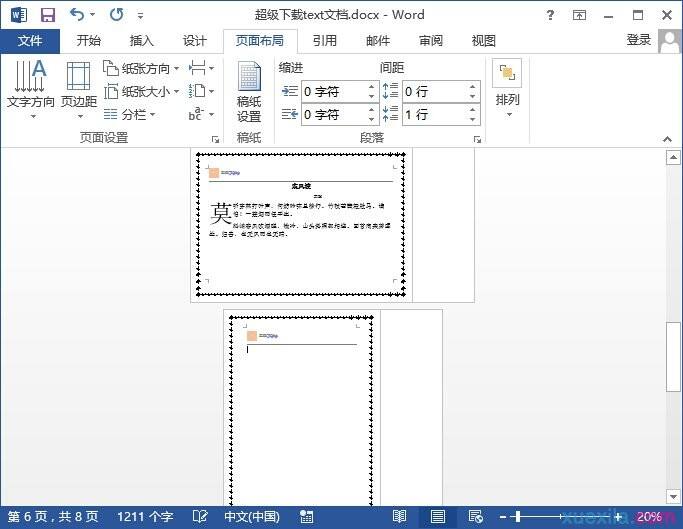This screenshot has width=683, height=529.
Task: Click the user account avatar
Action: pos(669,41)
